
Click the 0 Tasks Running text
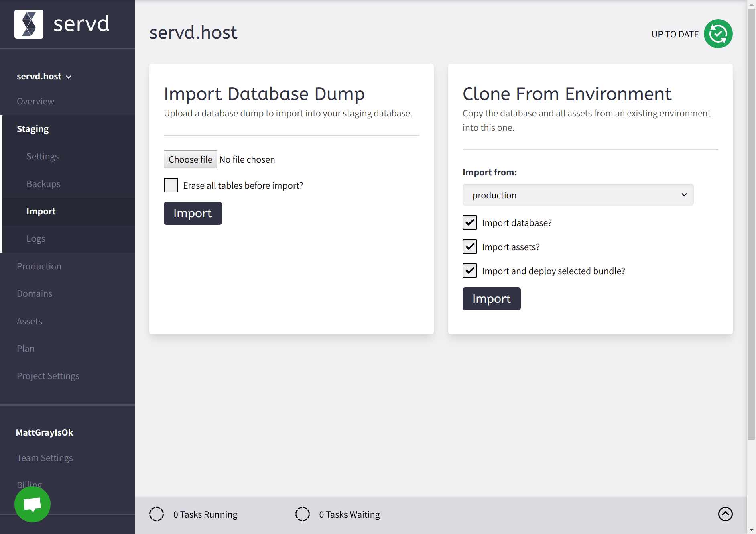coord(205,514)
